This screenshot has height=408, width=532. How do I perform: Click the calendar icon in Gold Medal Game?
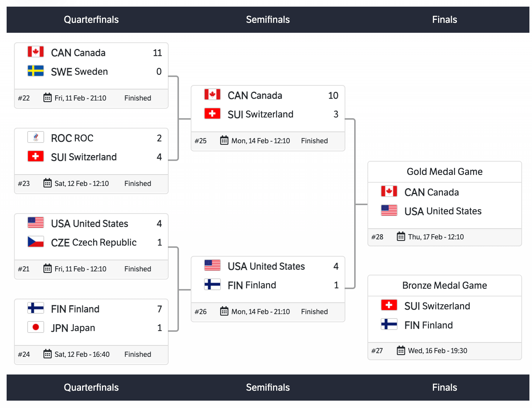[401, 236]
